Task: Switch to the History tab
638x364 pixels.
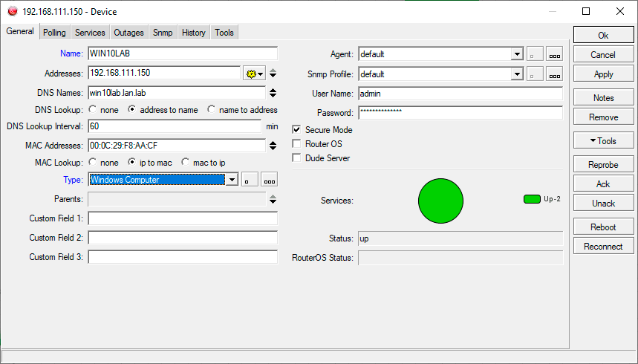Action: point(194,33)
